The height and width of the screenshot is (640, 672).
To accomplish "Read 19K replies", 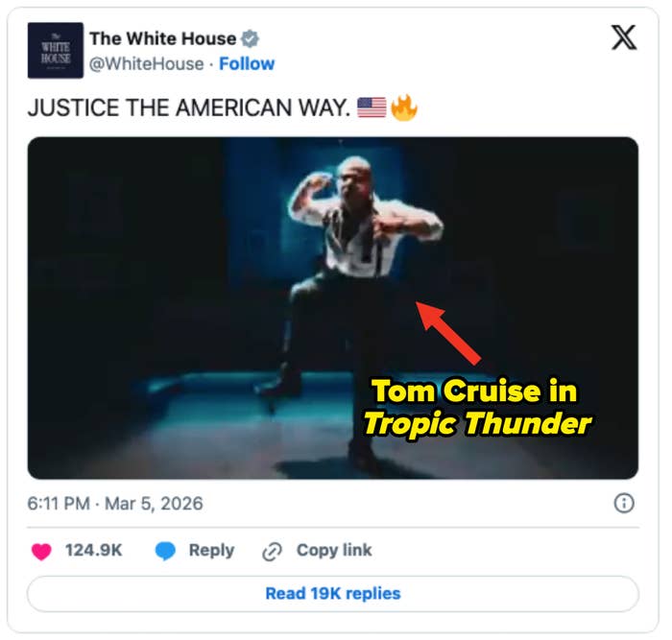I will [x=332, y=594].
